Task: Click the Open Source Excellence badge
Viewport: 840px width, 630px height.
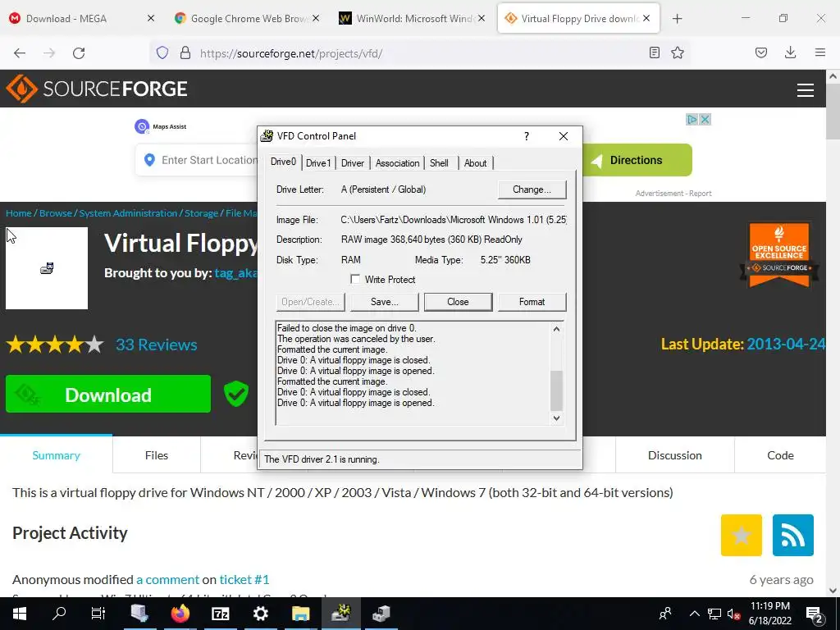Action: point(779,254)
